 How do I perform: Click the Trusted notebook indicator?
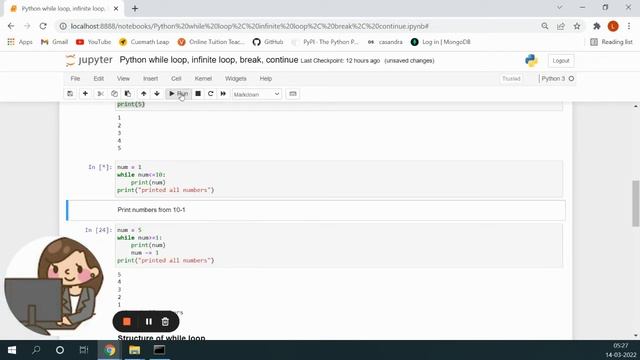[x=511, y=78]
